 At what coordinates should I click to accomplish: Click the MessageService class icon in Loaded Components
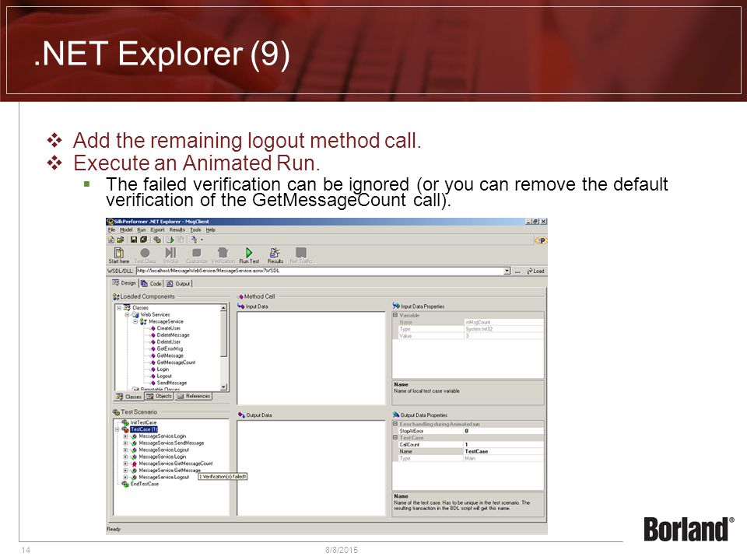pos(143,321)
